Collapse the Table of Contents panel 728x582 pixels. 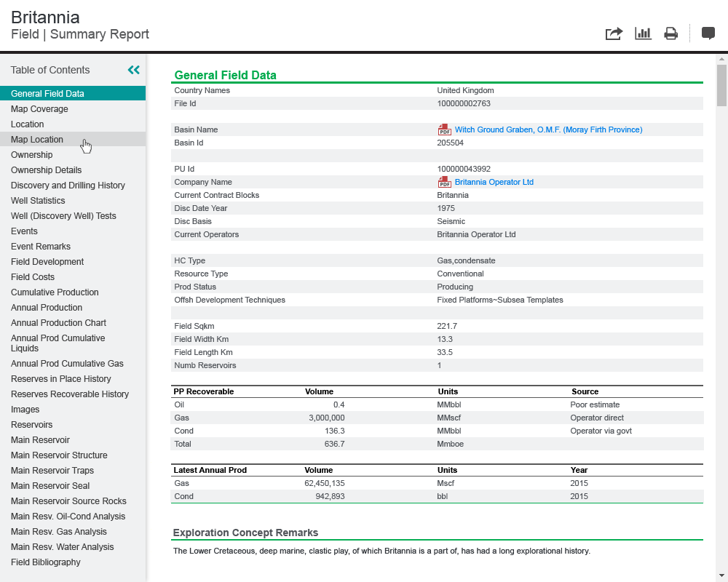134,70
